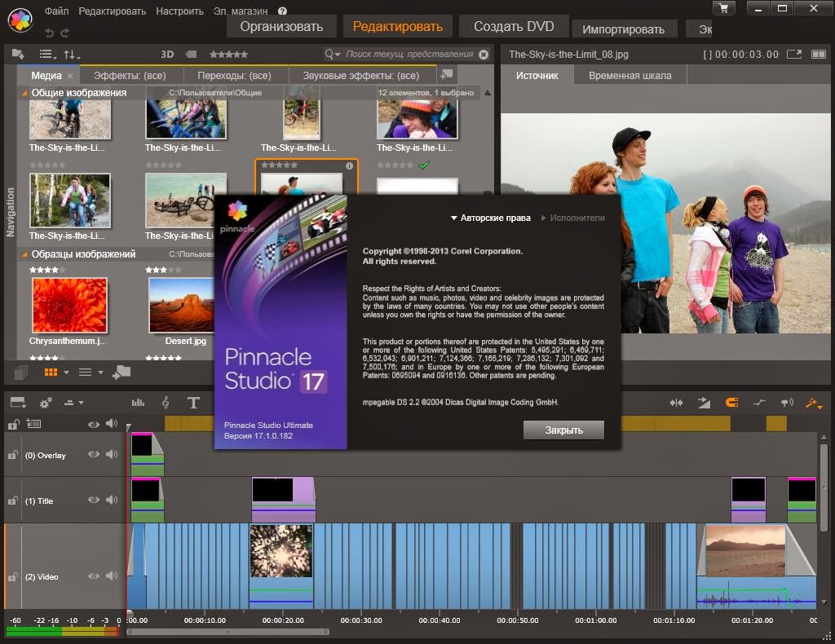
Task: Expand the Исполнители section in dialog
Action: (x=573, y=218)
